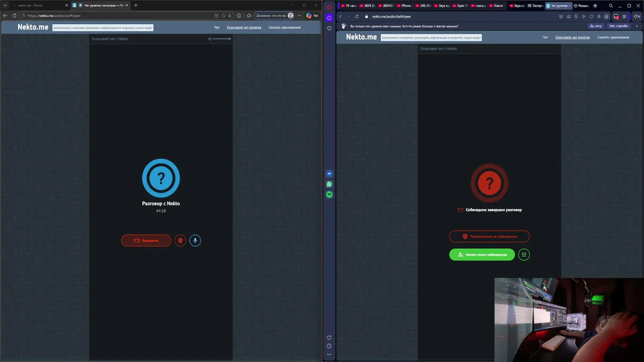Reload the page in Opera
644x362 pixels.
[x=357, y=16]
